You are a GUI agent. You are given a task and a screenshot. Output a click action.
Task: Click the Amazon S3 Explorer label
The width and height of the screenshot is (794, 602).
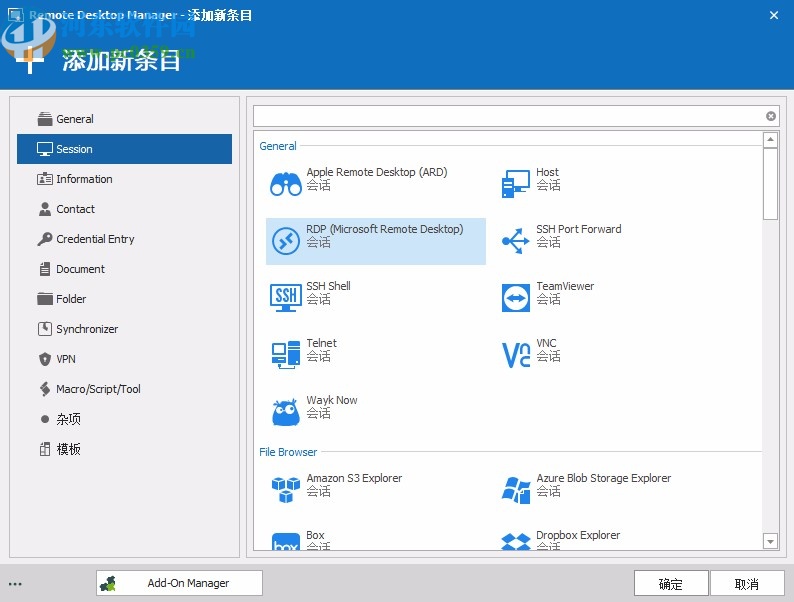[x=354, y=478]
